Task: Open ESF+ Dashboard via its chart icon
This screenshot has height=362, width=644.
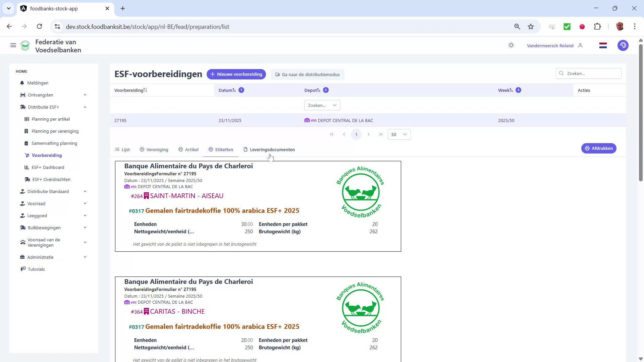Action: click(x=26, y=167)
